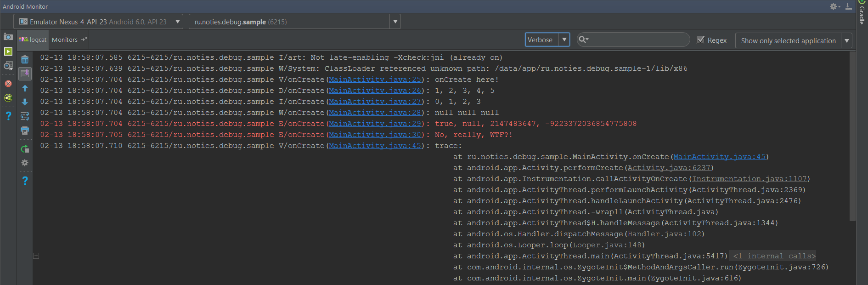Open MainActivity.java:45 link in the ru.noties.debug.sample.MainActivity.onCreate stack line

[720, 157]
